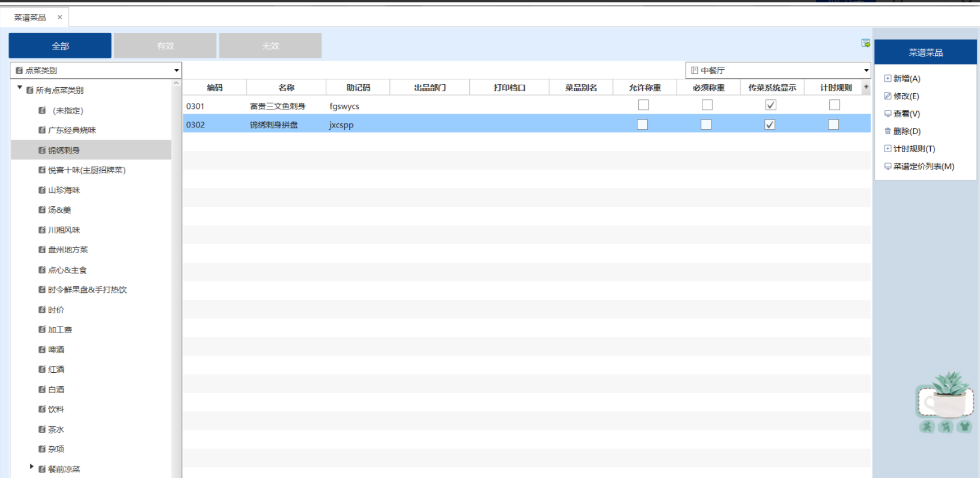Uncheck 传菜系统显示 for item 0302
The height and width of the screenshot is (478, 980).
tap(770, 124)
